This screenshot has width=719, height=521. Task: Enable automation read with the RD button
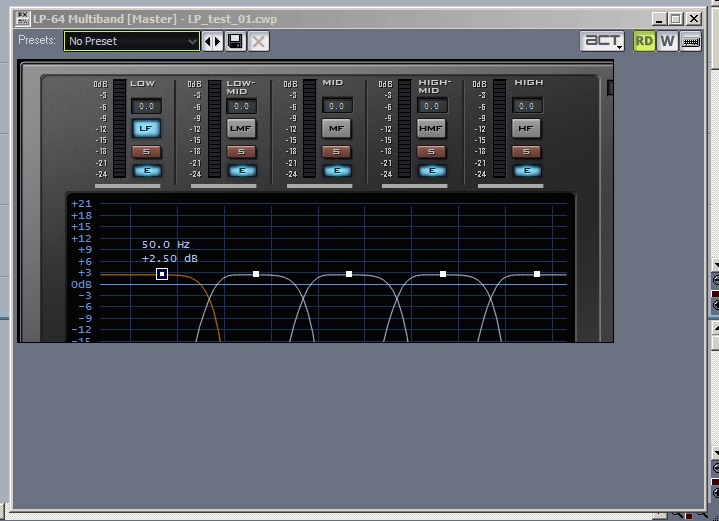point(645,41)
